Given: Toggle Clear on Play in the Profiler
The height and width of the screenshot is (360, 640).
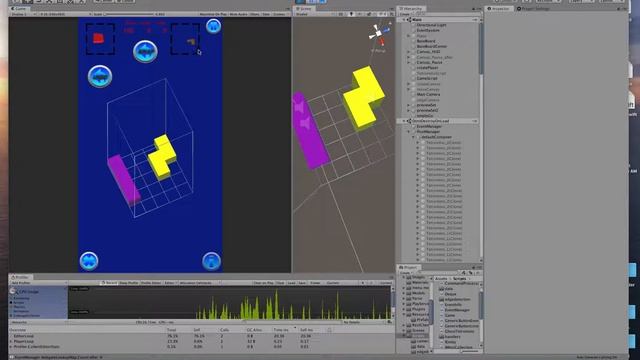Looking at the screenshot, I should (263, 282).
